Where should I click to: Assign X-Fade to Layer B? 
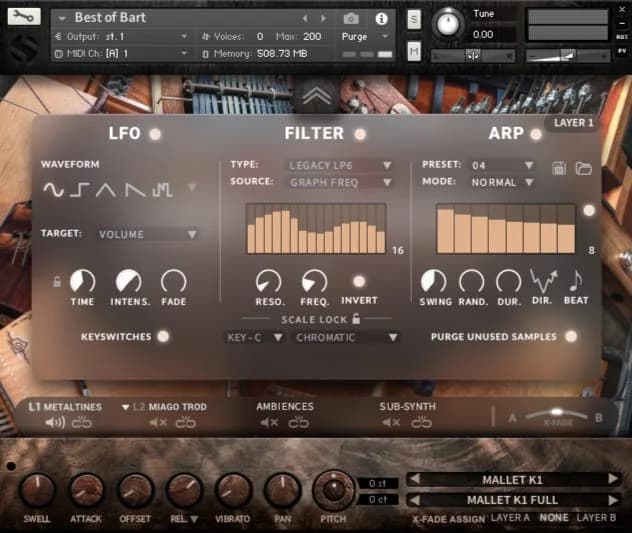point(597,518)
